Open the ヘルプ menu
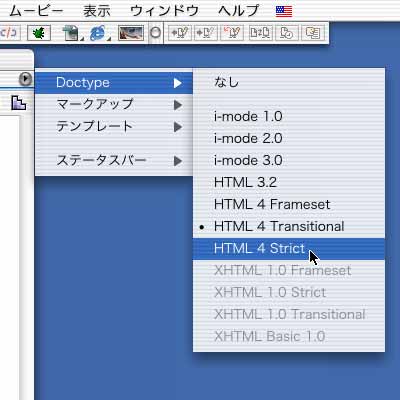 pyautogui.click(x=239, y=11)
